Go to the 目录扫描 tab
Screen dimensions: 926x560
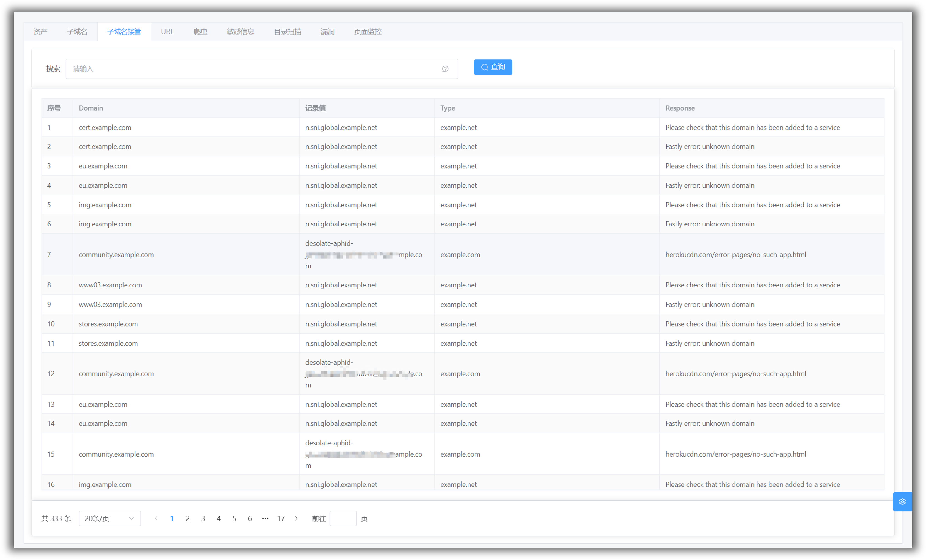click(287, 32)
